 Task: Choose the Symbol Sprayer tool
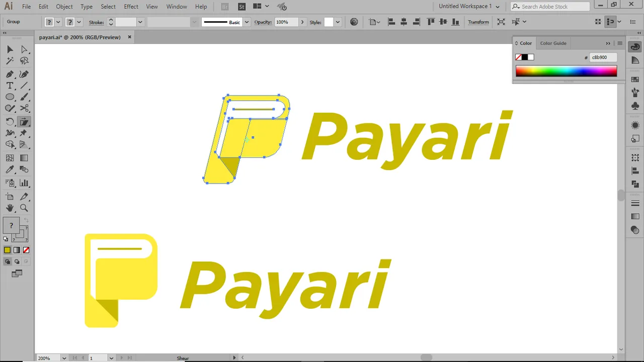10,183
